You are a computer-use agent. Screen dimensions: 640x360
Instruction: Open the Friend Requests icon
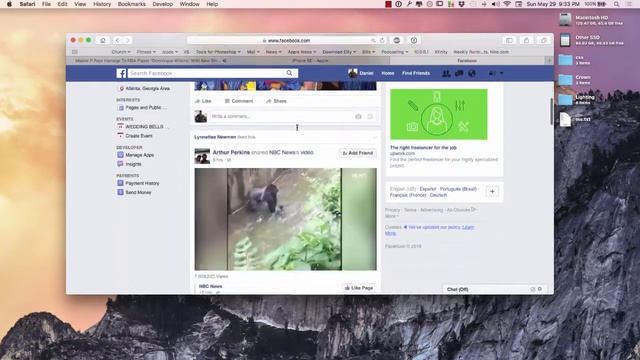click(x=446, y=73)
